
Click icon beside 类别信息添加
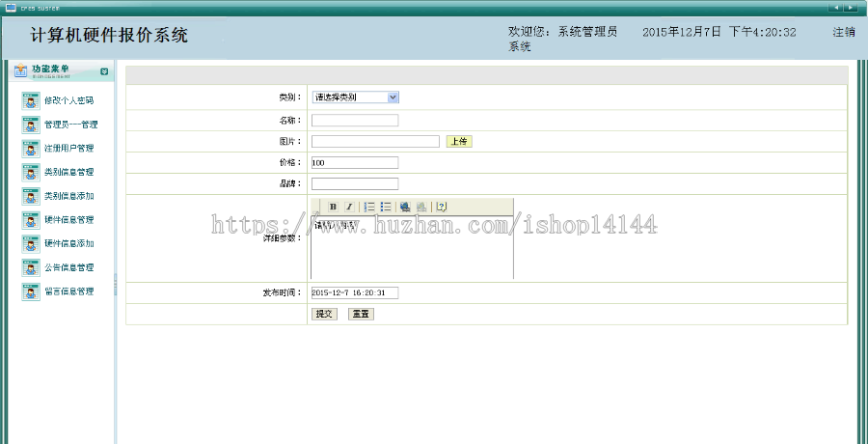(x=31, y=196)
